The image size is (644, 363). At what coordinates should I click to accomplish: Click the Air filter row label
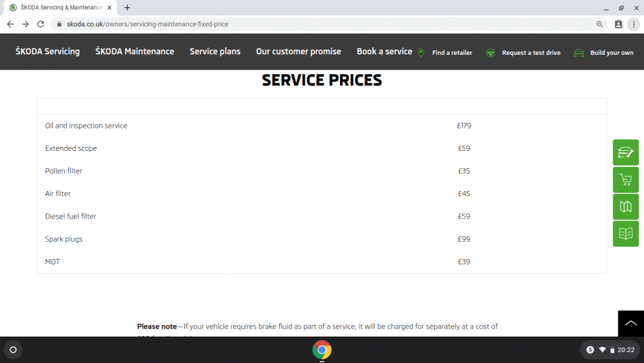(x=57, y=193)
